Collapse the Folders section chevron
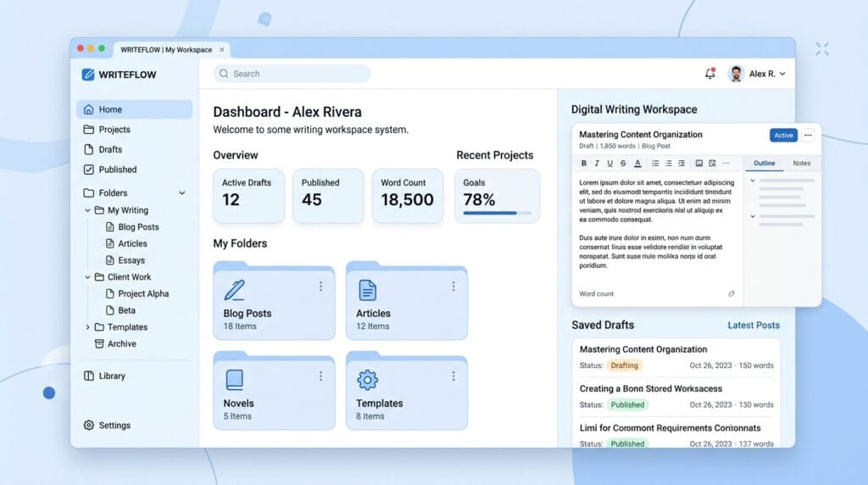 coord(182,193)
